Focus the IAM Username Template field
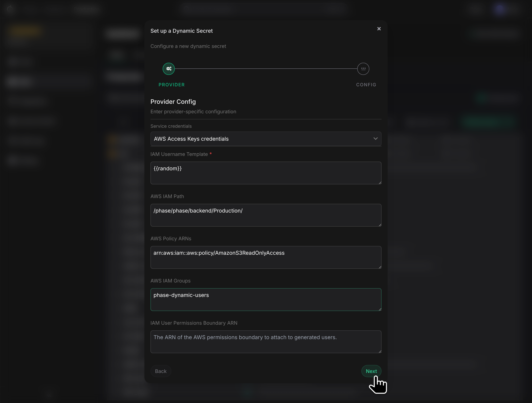 click(266, 173)
